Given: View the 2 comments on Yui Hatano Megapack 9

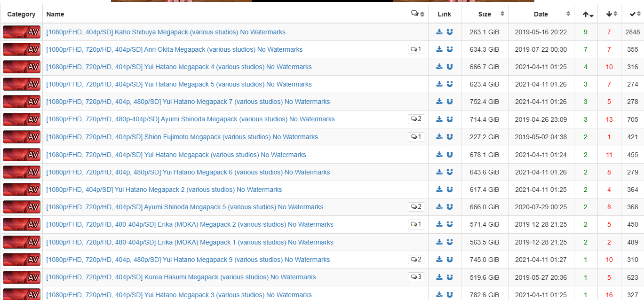Looking at the screenshot, I should coord(416,260).
